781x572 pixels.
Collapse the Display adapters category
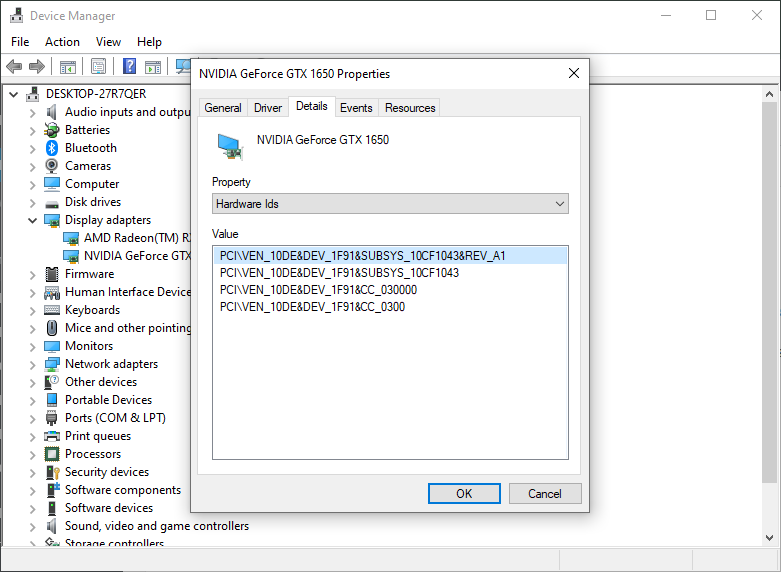pos(33,220)
